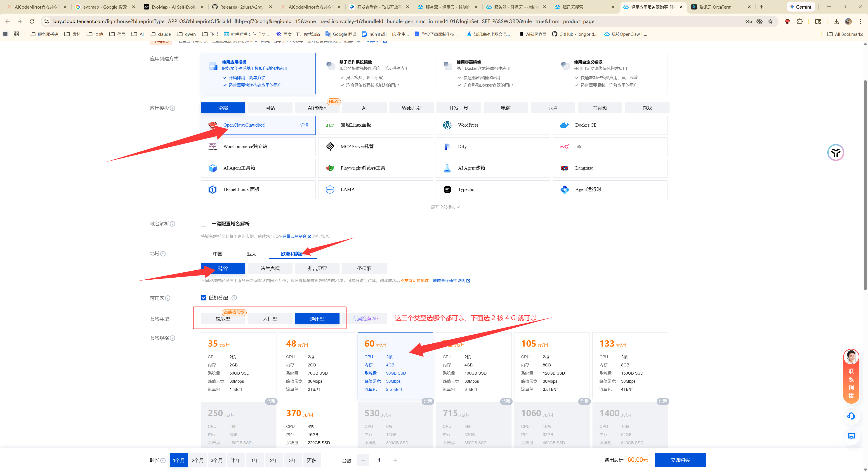Select the 法兰克福 region button

tap(270, 269)
